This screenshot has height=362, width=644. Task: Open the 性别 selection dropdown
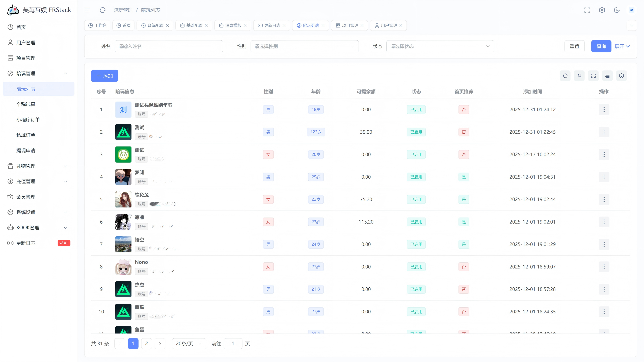304,46
